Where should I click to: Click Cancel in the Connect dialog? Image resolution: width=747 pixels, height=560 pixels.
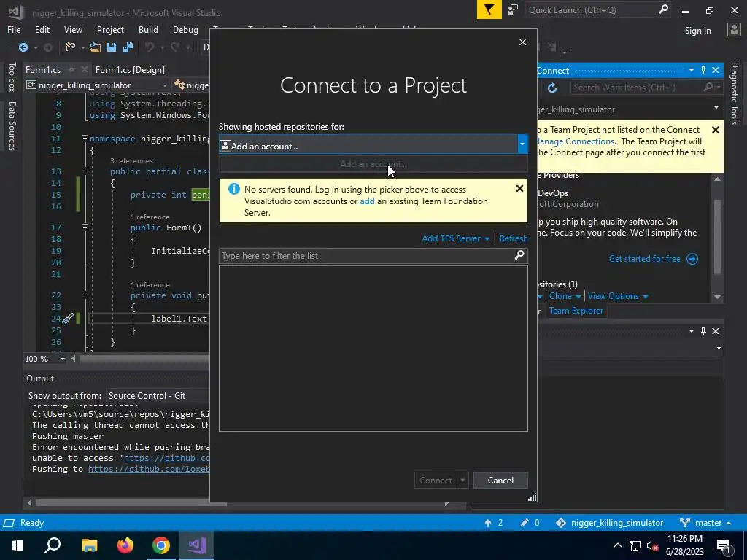click(x=500, y=481)
